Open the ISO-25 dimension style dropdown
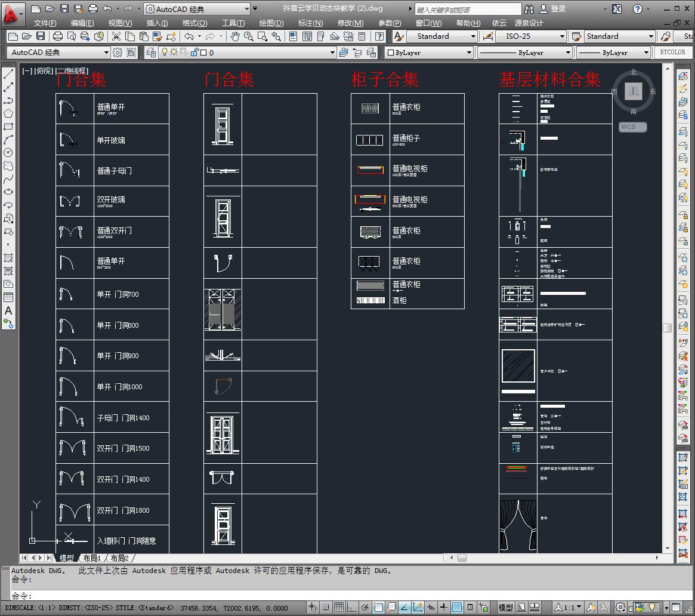The width and height of the screenshot is (695, 616). tap(530, 36)
